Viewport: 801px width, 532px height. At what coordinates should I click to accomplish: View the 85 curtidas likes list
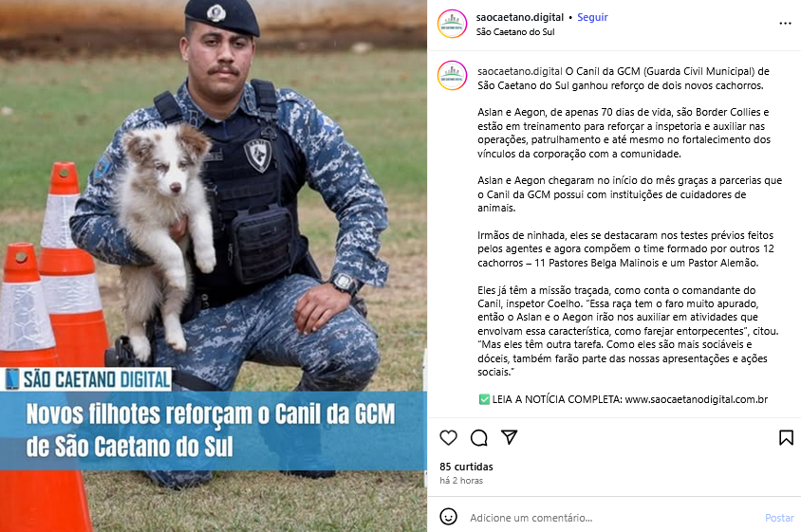pos(466,467)
